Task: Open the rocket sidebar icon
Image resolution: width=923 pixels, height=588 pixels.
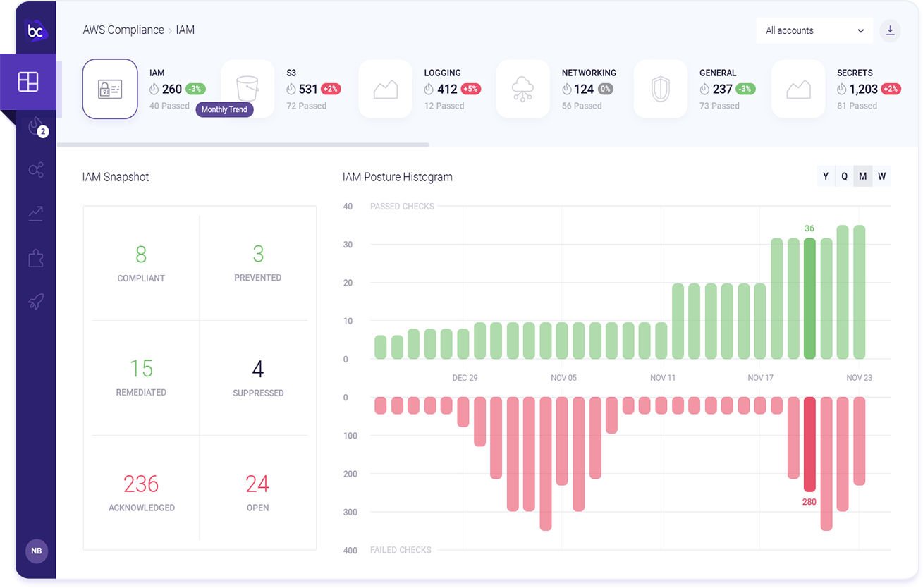Action: pyautogui.click(x=36, y=302)
